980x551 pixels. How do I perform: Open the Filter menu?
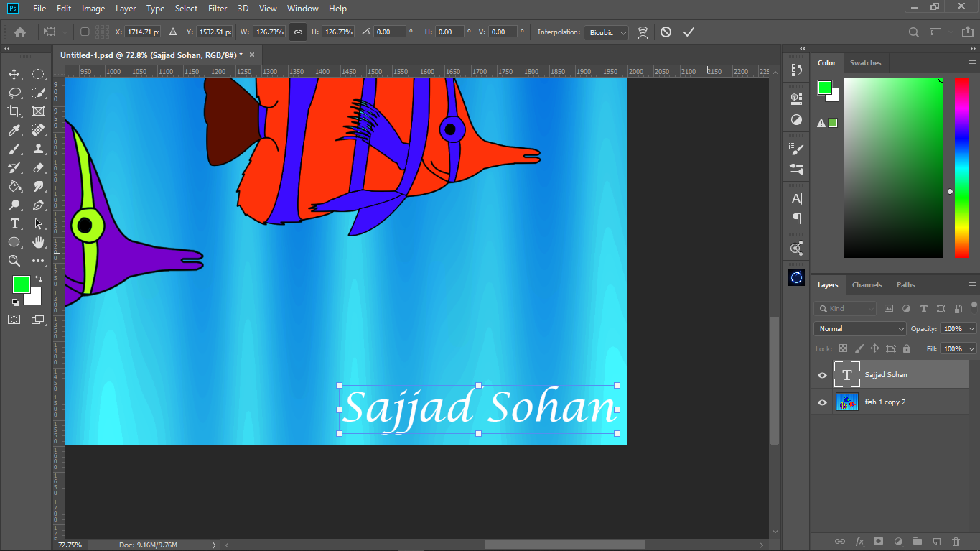point(217,9)
